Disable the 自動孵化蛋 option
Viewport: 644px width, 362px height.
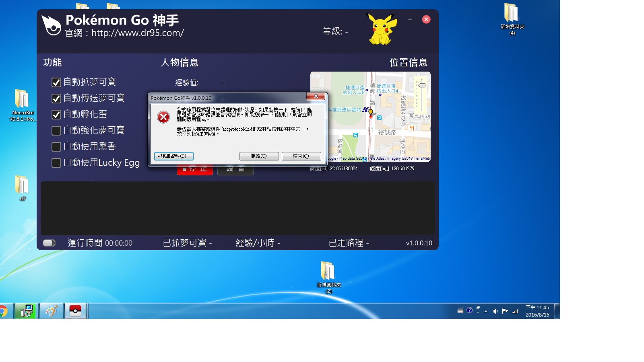56,115
